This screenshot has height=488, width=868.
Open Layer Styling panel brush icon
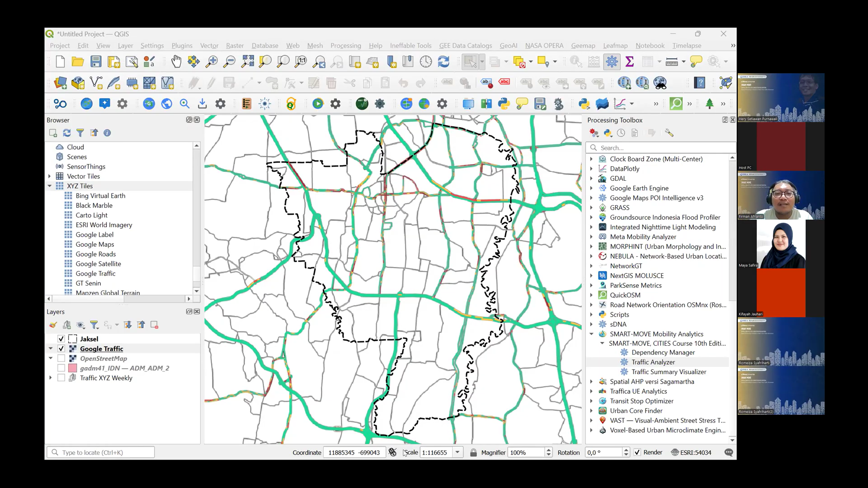point(53,325)
